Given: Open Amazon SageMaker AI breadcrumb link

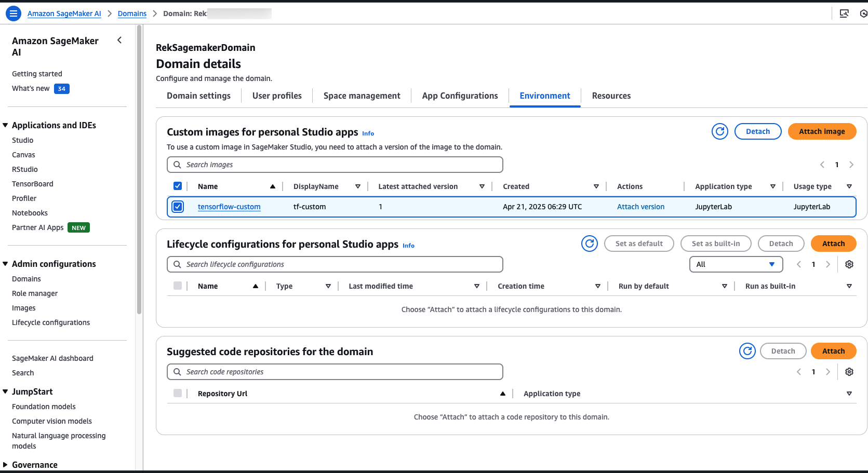Looking at the screenshot, I should pyautogui.click(x=64, y=13).
